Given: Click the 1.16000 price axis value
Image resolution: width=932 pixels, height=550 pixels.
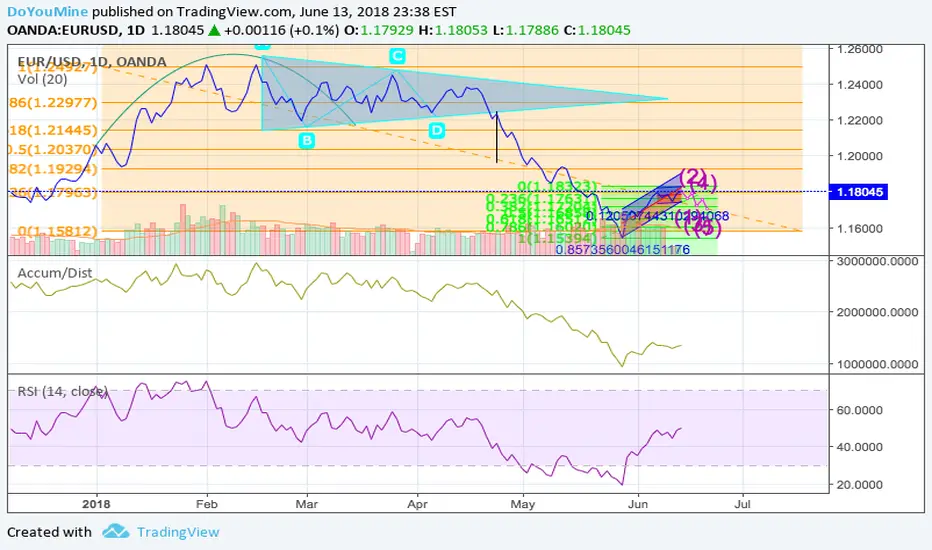Looking at the screenshot, I should coord(859,228).
